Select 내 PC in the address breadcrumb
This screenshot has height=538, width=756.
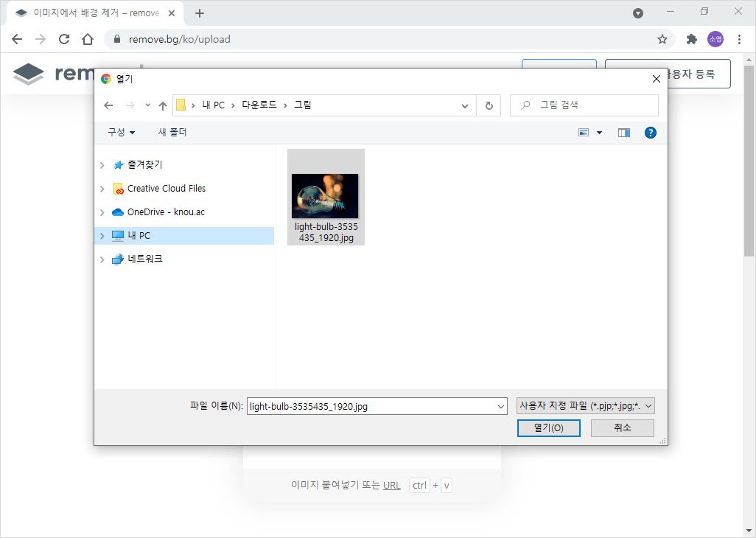(x=213, y=105)
